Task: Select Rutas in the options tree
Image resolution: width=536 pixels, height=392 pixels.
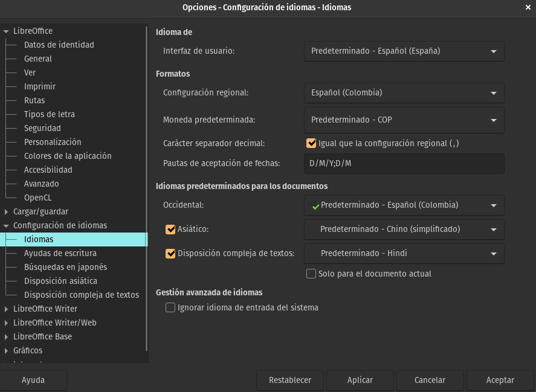Action: (34, 100)
